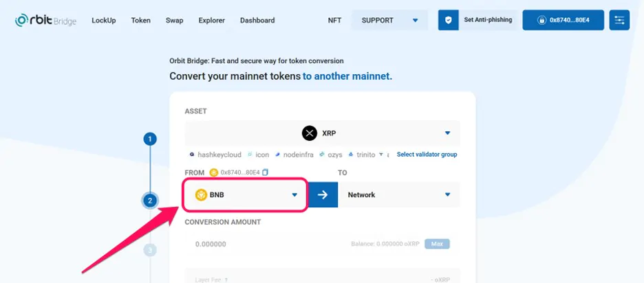The width and height of the screenshot is (644, 283).
Task: Click the XRP token logo
Action: point(310,133)
